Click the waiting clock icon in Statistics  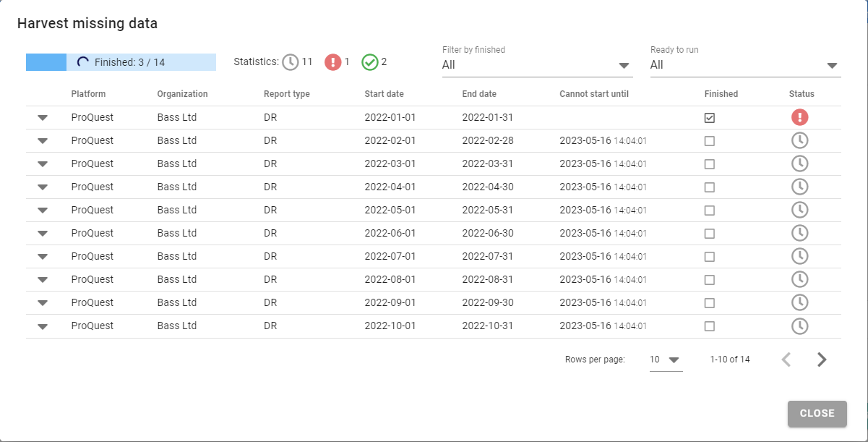pos(291,62)
